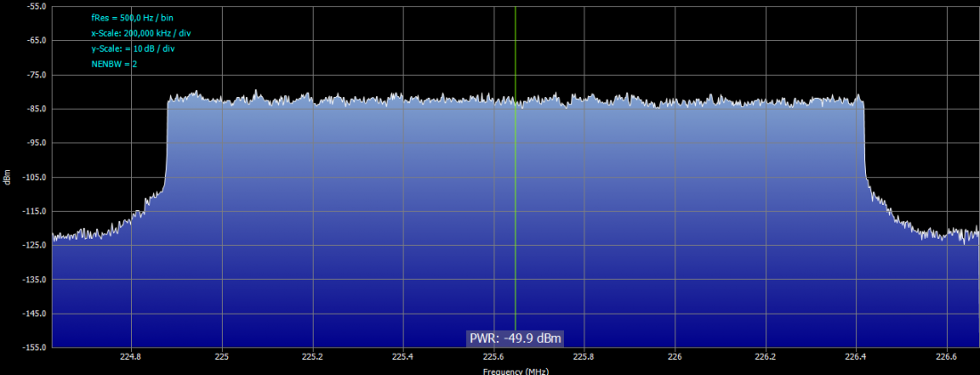Click the -115.0 dBm axis label
980x375 pixels.
pyautogui.click(x=36, y=210)
